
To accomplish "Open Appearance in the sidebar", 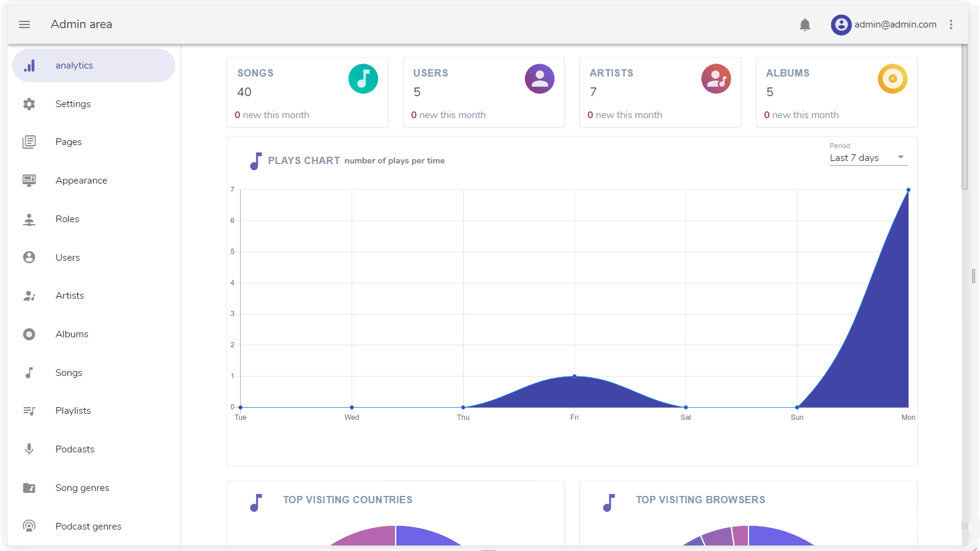I will point(94,181).
